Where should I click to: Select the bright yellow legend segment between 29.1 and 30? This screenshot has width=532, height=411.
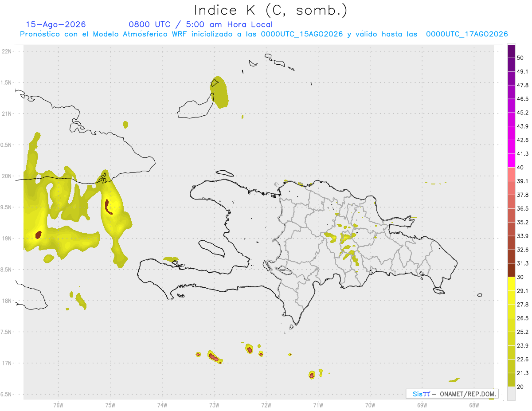pyautogui.click(x=511, y=284)
